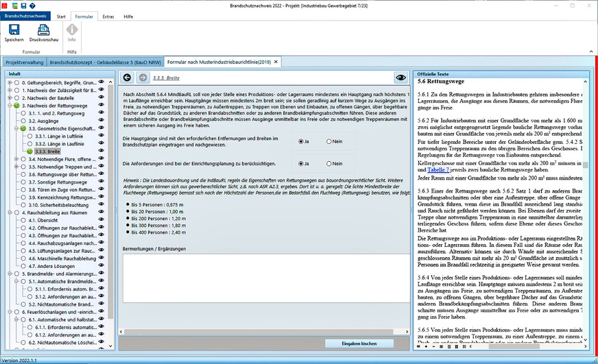Click the Eingaben löschen button
598x364 pixels.
[x=359, y=343]
